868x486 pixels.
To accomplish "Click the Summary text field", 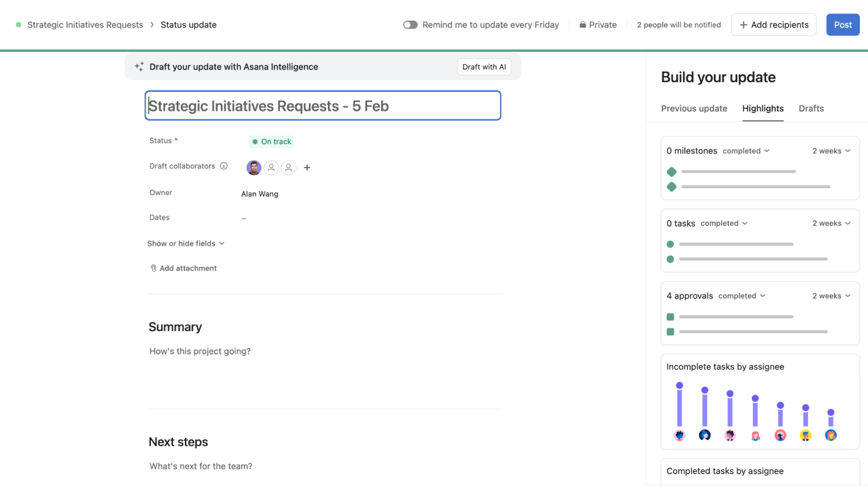I will point(324,351).
